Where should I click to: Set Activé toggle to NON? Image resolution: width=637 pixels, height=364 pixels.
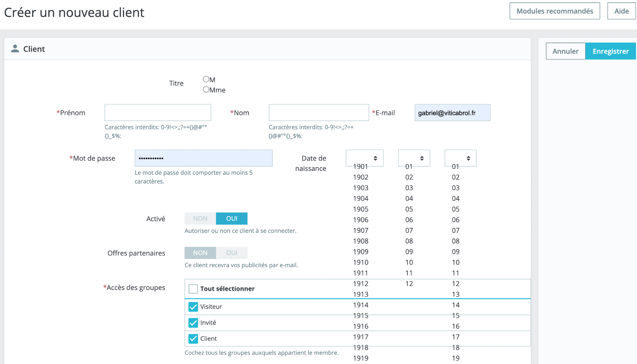coord(200,219)
